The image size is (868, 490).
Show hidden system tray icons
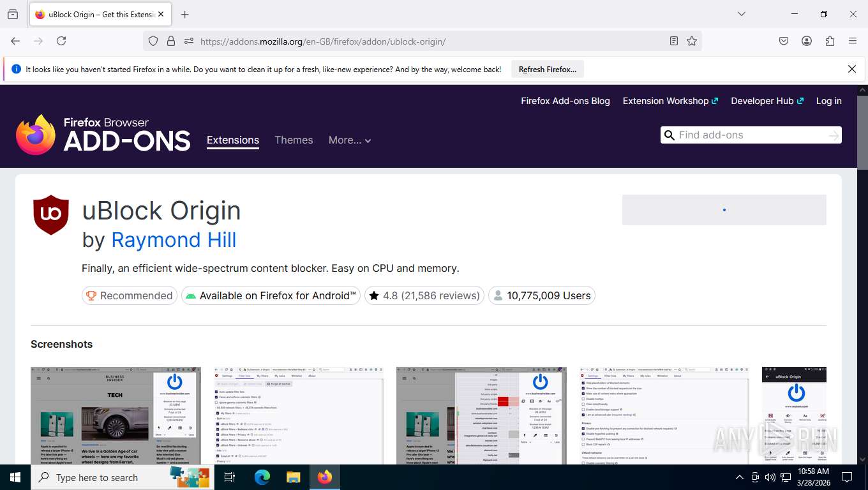[x=740, y=477]
